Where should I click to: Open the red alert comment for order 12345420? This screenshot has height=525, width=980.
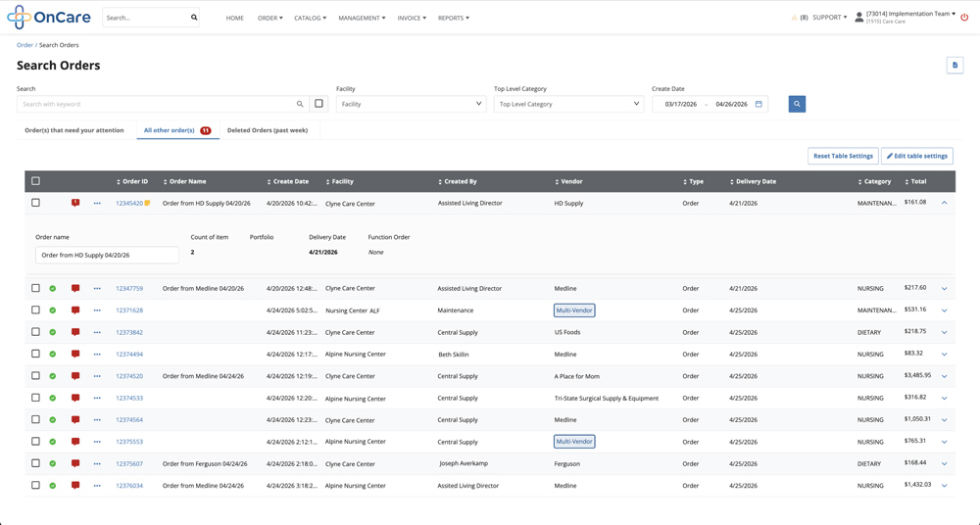click(x=75, y=203)
